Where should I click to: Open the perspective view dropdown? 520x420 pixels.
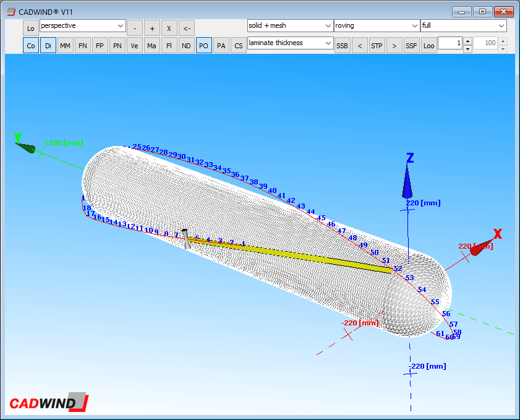pyautogui.click(x=82, y=26)
